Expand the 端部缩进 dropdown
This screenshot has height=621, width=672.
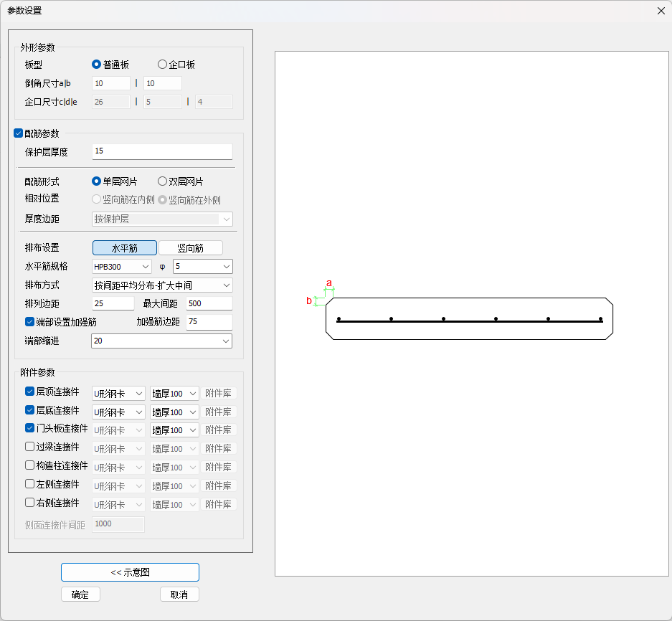pos(162,341)
